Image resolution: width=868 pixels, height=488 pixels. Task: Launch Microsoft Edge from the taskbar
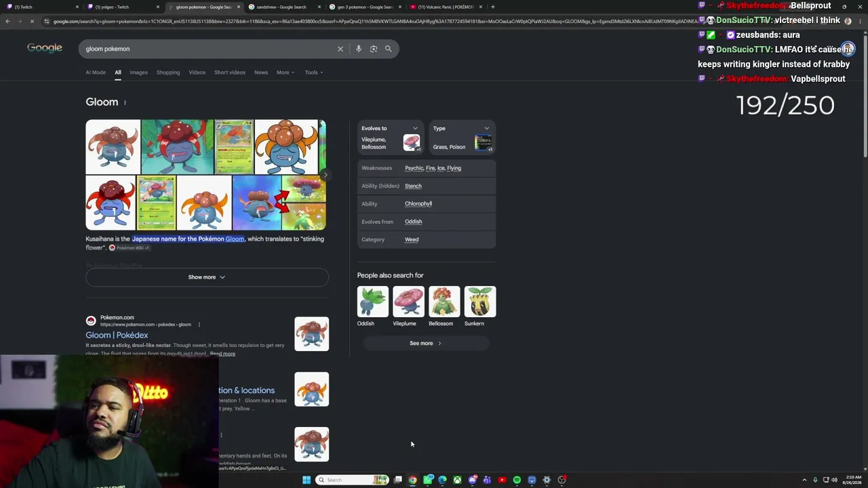pyautogui.click(x=443, y=480)
